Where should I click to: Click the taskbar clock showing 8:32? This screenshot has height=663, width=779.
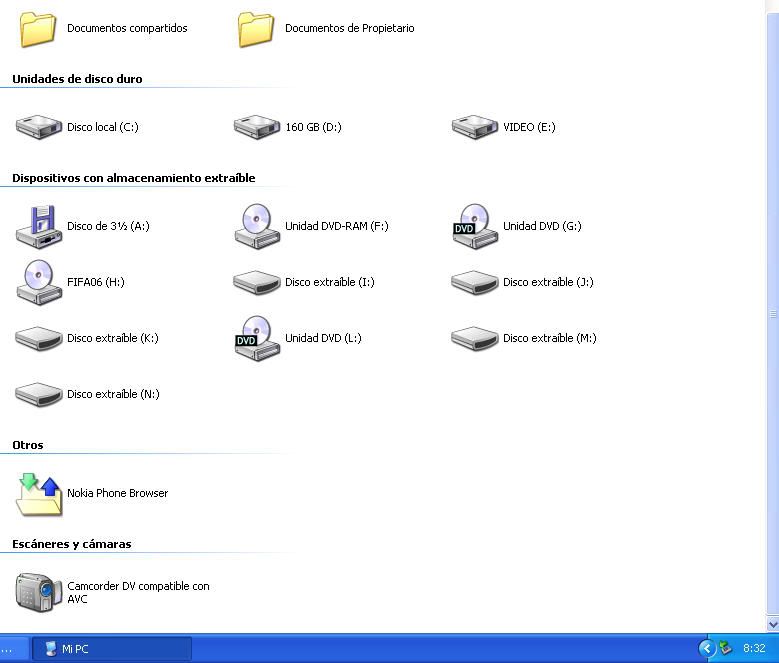754,649
